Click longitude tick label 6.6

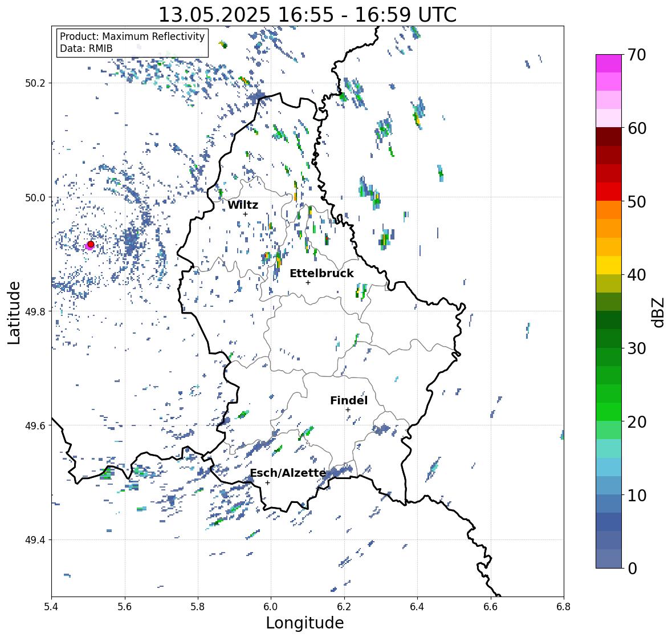490,607
